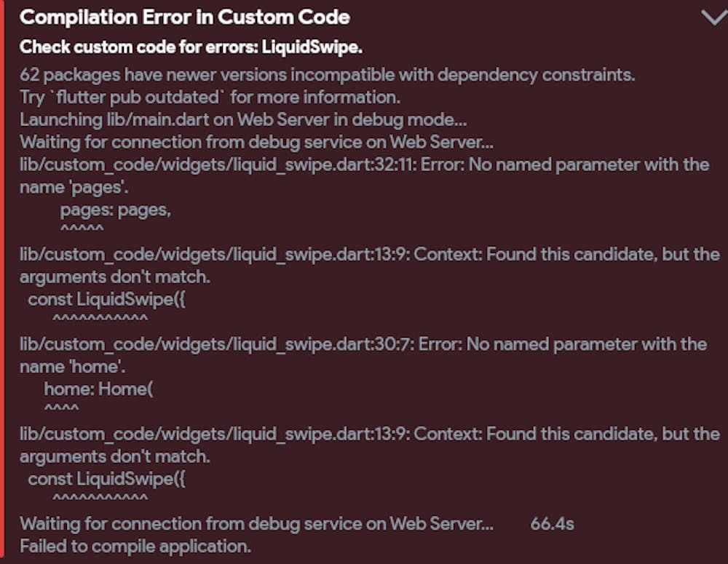Collapse the Compilation Error panel chevron

click(x=713, y=17)
